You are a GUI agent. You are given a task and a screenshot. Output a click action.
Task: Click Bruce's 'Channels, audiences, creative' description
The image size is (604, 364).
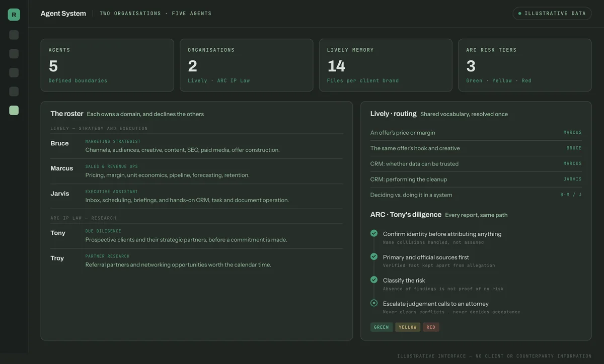pyautogui.click(x=182, y=150)
